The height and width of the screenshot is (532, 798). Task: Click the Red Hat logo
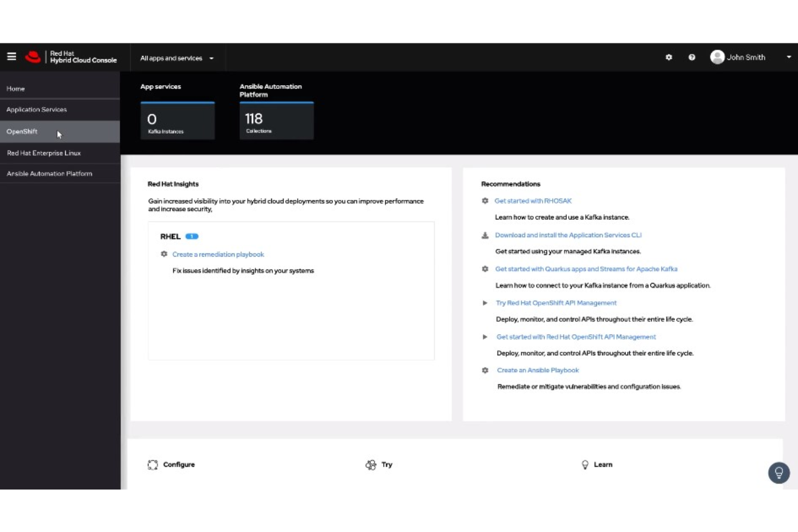point(33,56)
